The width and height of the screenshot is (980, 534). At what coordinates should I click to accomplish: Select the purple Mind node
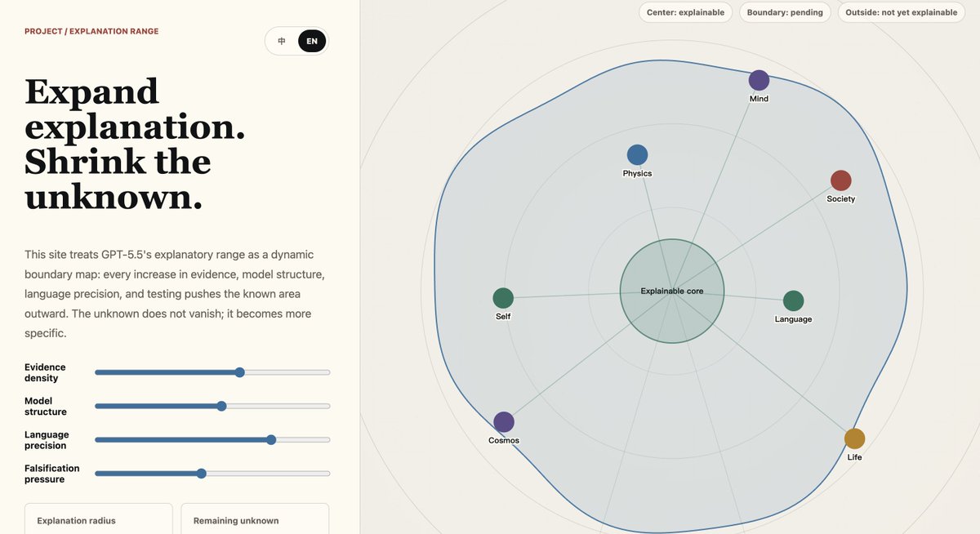coord(759,80)
